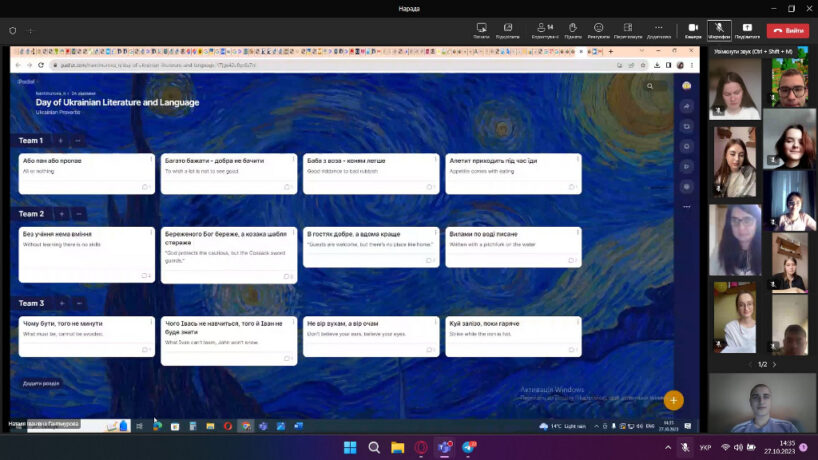This screenshot has width=818, height=460.
Task: Click the red leave meeting button
Action: [x=788, y=30]
